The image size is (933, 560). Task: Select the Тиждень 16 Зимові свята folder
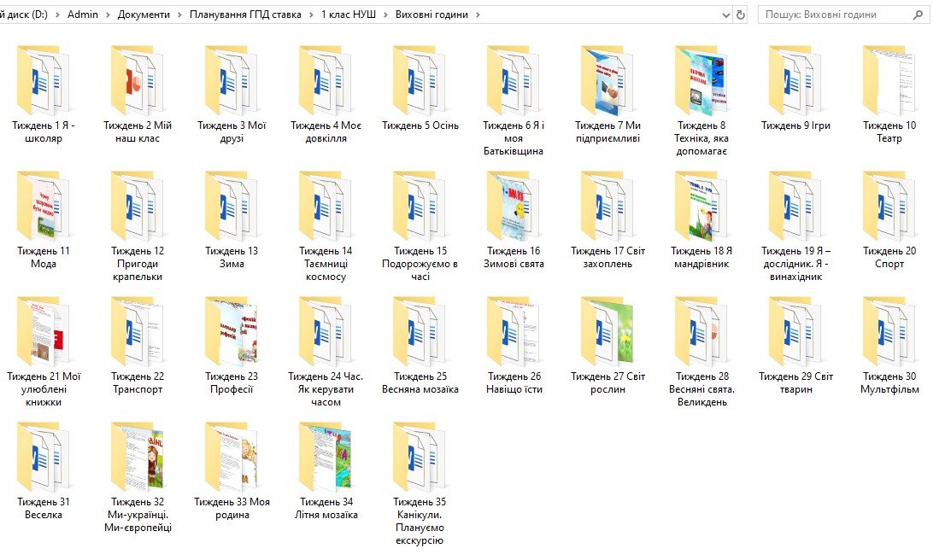point(513,207)
